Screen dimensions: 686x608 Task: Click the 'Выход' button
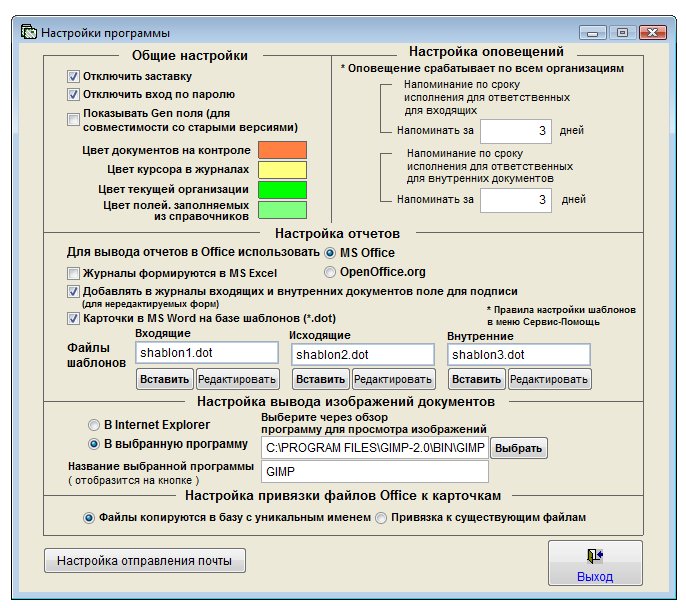[595, 563]
